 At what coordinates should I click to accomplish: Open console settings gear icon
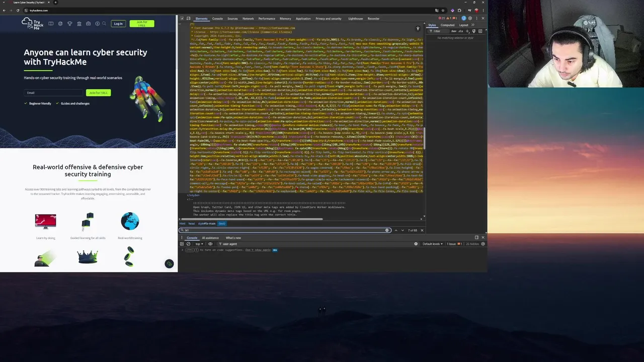point(483,244)
